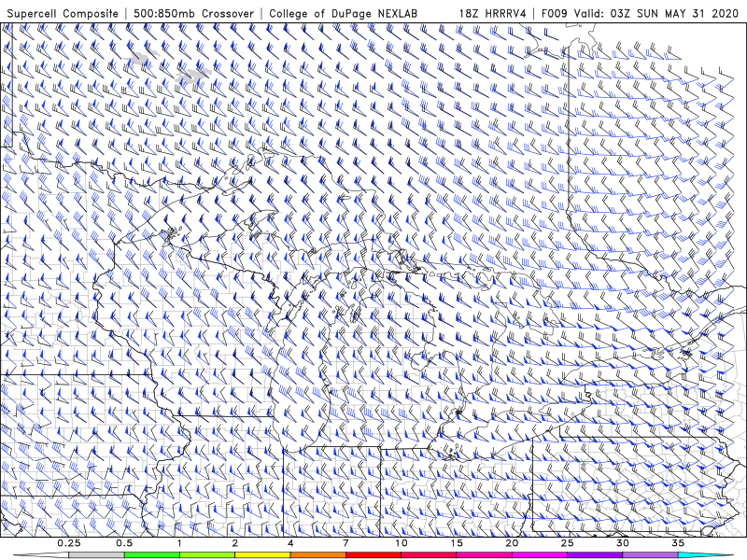Click the scale label 25
Viewport: 747px width, 560px height.
click(568, 543)
